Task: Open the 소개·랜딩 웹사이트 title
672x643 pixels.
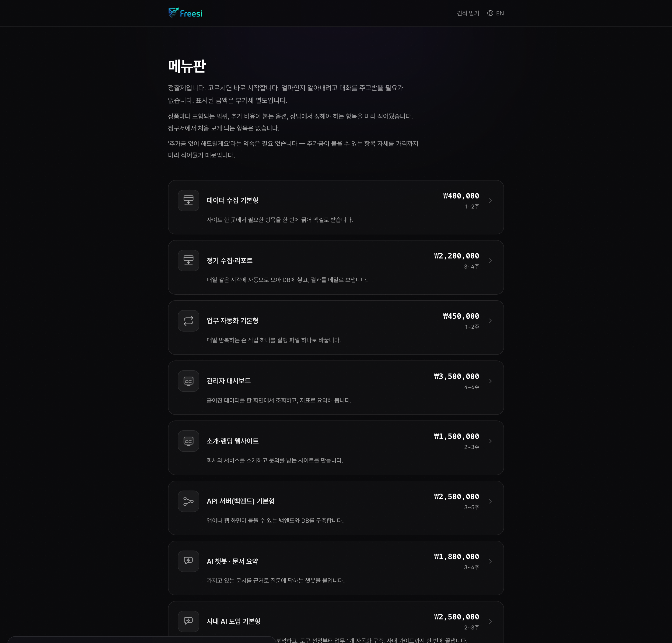Action: tap(233, 441)
